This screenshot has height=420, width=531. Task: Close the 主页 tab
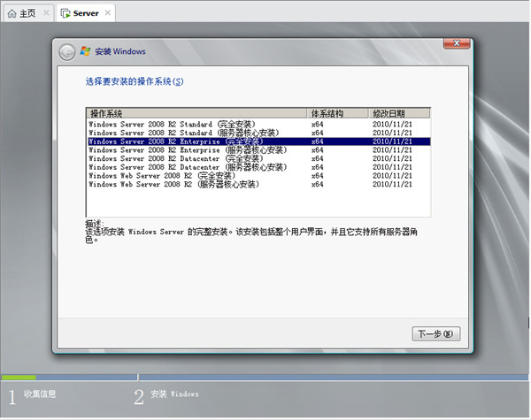point(46,13)
